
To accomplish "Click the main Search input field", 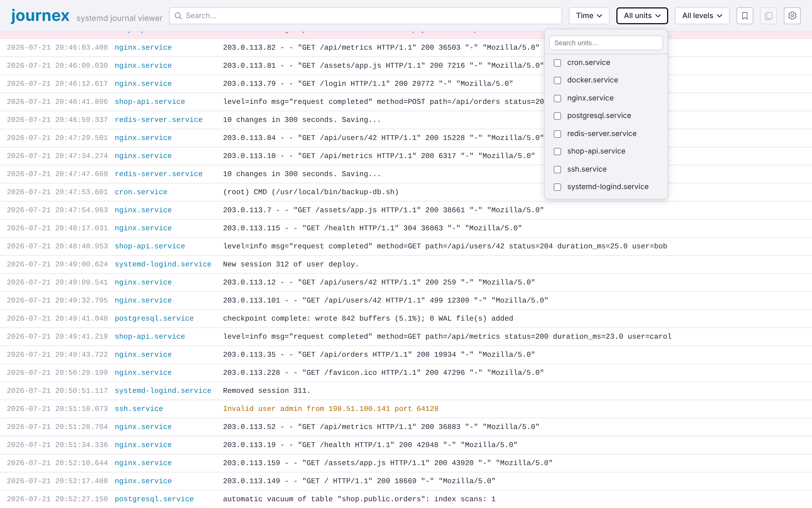I will [365, 16].
